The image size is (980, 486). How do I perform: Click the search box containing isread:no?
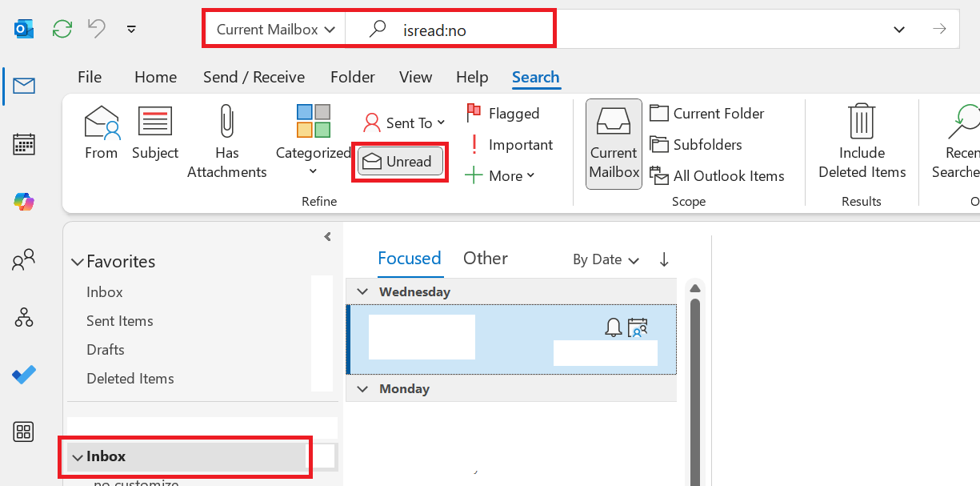point(472,30)
